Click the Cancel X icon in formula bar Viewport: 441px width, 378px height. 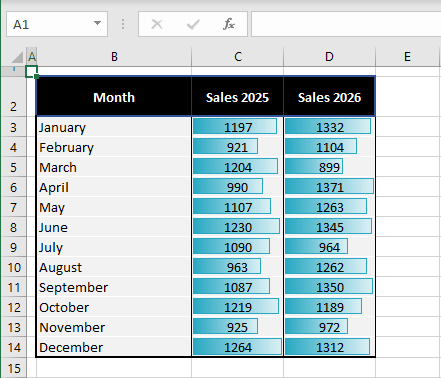(157, 24)
